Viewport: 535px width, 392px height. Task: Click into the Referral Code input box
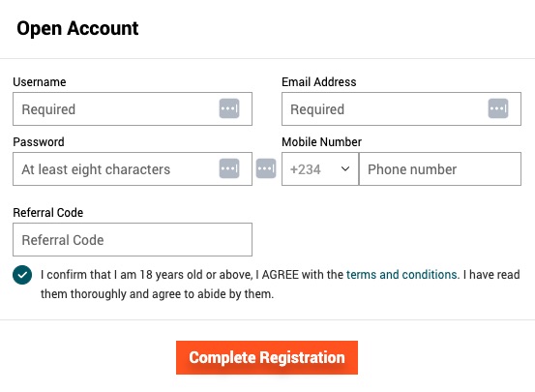point(133,240)
